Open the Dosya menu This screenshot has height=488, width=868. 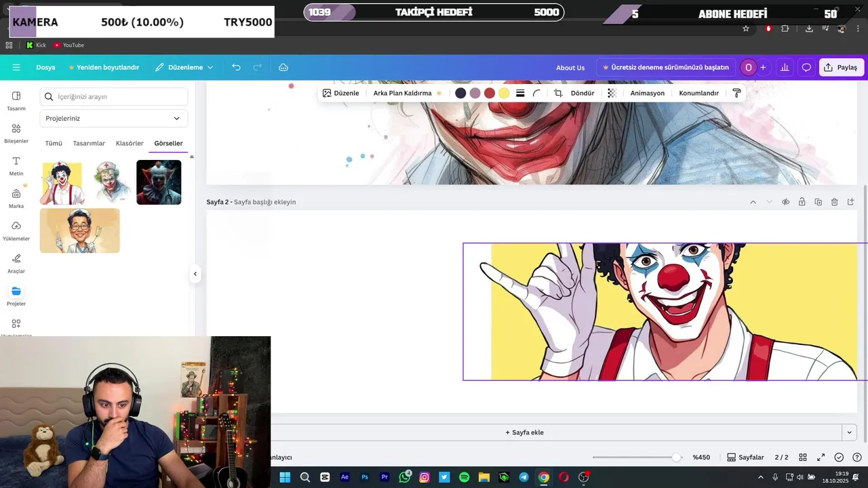pos(45,67)
